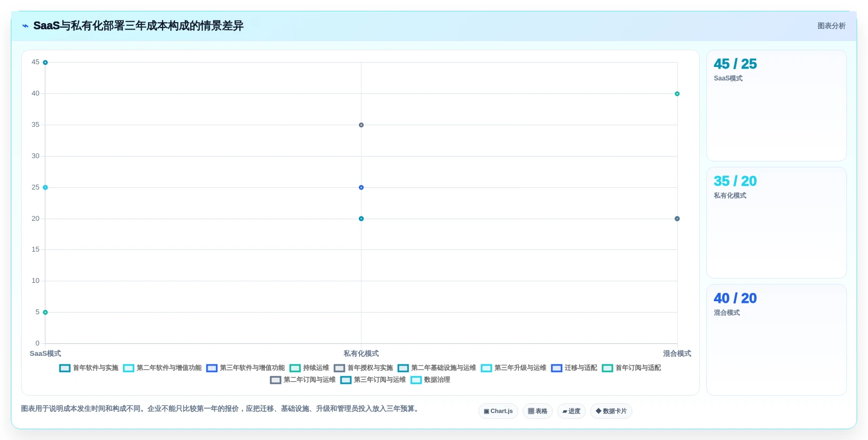Hide the 第二年订阅与运维 dataset in legend
Screen dimensions: 868x440
coord(303,380)
